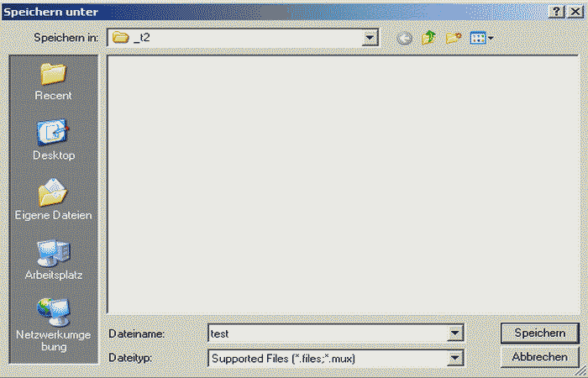Click the Back navigation arrow icon

point(405,38)
